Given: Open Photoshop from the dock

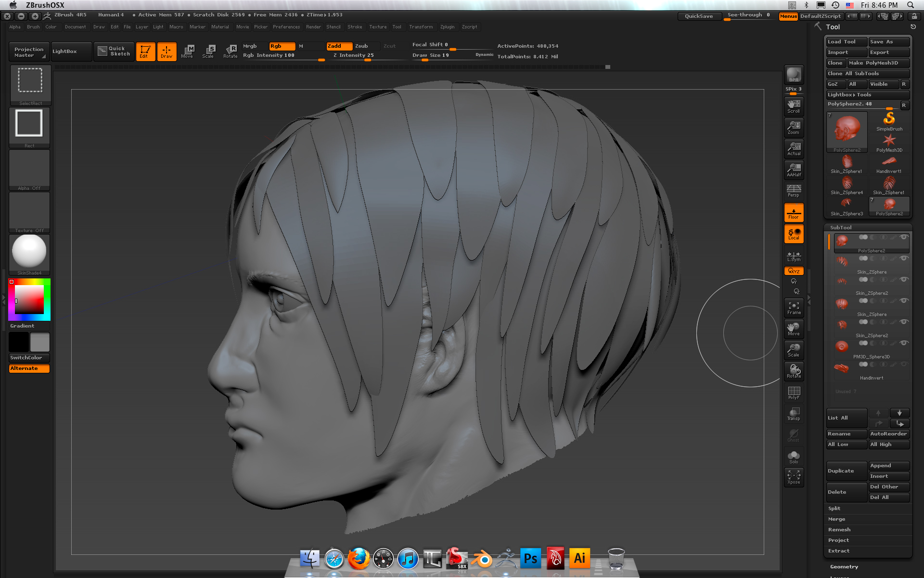Looking at the screenshot, I should pyautogui.click(x=530, y=559).
